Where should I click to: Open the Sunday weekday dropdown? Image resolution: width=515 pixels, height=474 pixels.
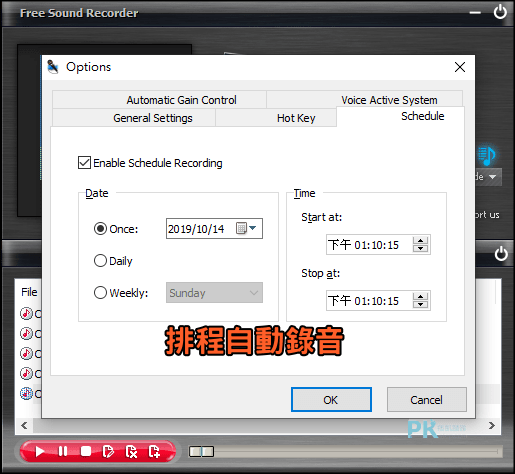pos(214,293)
